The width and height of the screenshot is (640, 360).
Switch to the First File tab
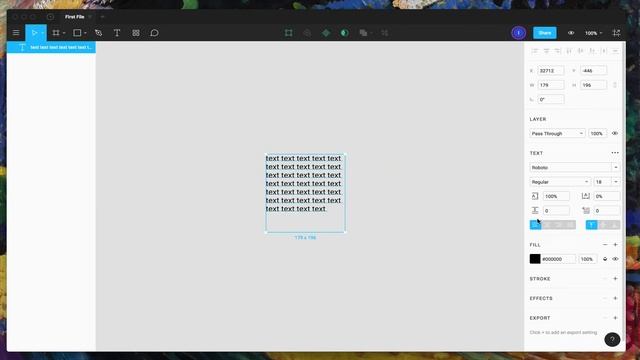click(75, 17)
